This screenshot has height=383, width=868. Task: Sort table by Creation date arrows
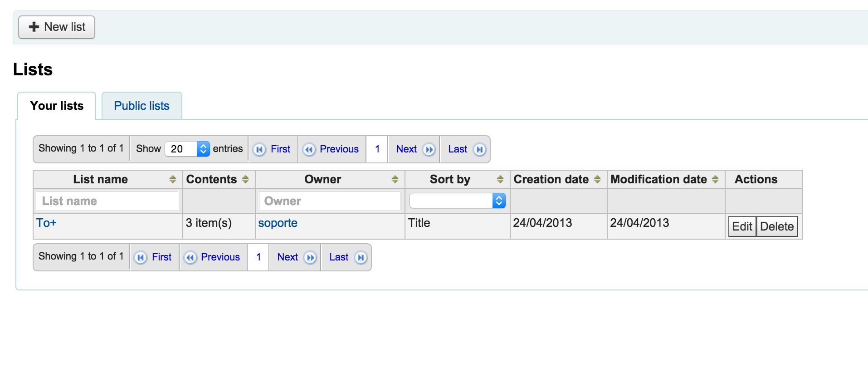tap(597, 179)
